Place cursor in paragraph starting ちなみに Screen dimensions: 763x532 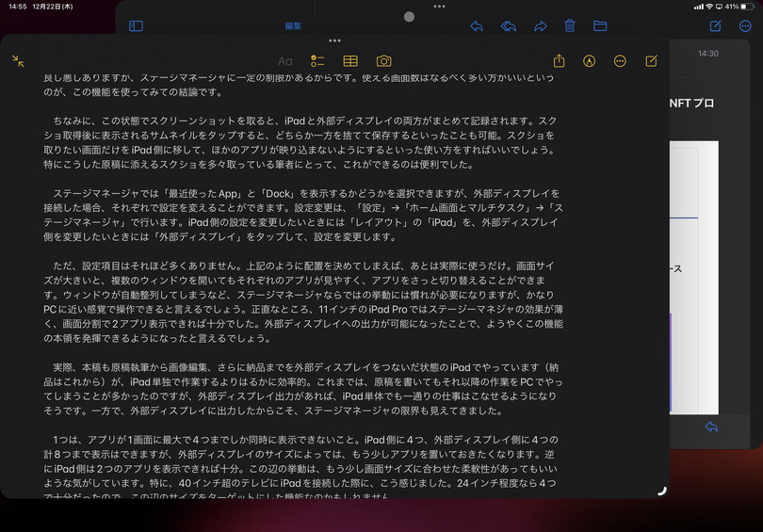pyautogui.click(x=300, y=142)
